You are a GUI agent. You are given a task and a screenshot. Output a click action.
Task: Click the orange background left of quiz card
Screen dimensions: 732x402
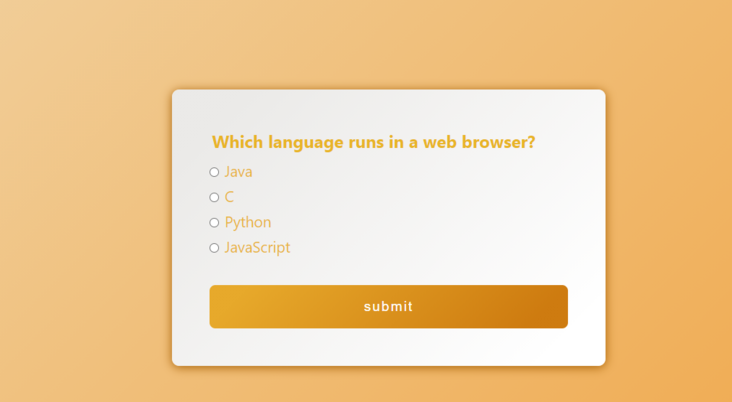tap(85, 228)
